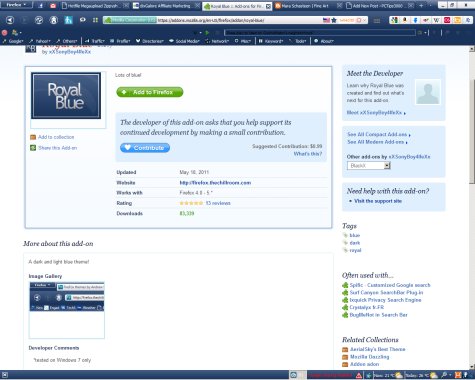Viewport: 475px width, 380px height.
Task: Click the Add to collection icon
Action: (x=33, y=137)
